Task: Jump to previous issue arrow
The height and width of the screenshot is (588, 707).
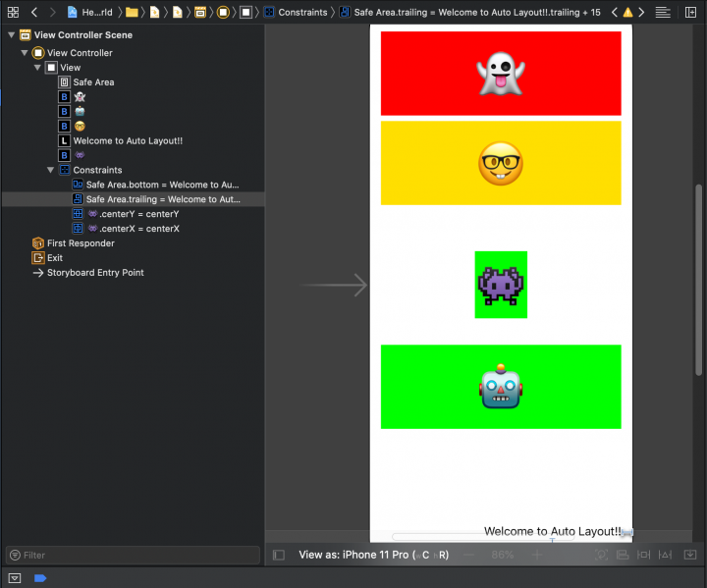Action: (x=614, y=12)
